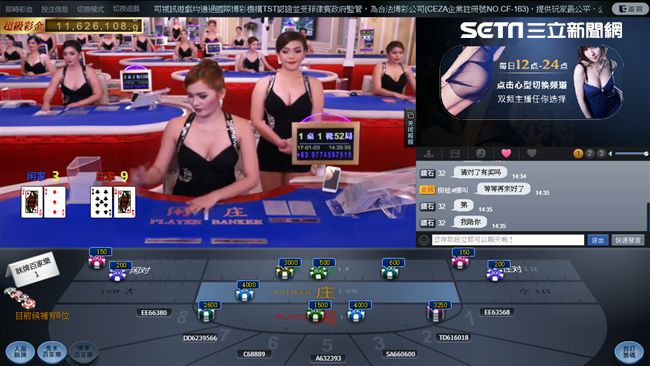
Task: Collapse the video with 关闭视频 side tab
Action: [x=410, y=128]
